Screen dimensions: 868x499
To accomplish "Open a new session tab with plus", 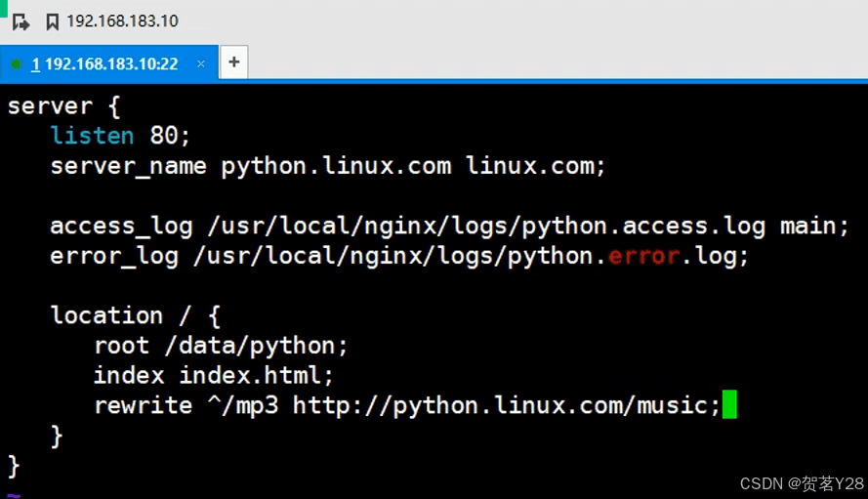I will 233,62.
